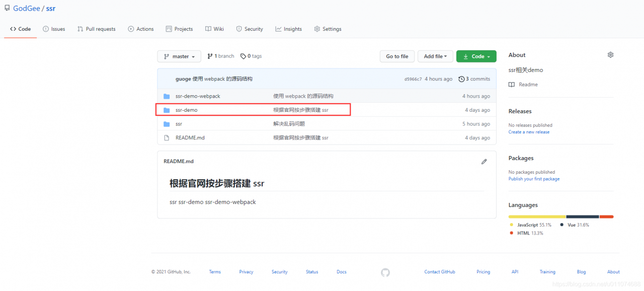Click the yellow JavaScript language bar segment
Screen dimensions: 644x291
click(537, 216)
